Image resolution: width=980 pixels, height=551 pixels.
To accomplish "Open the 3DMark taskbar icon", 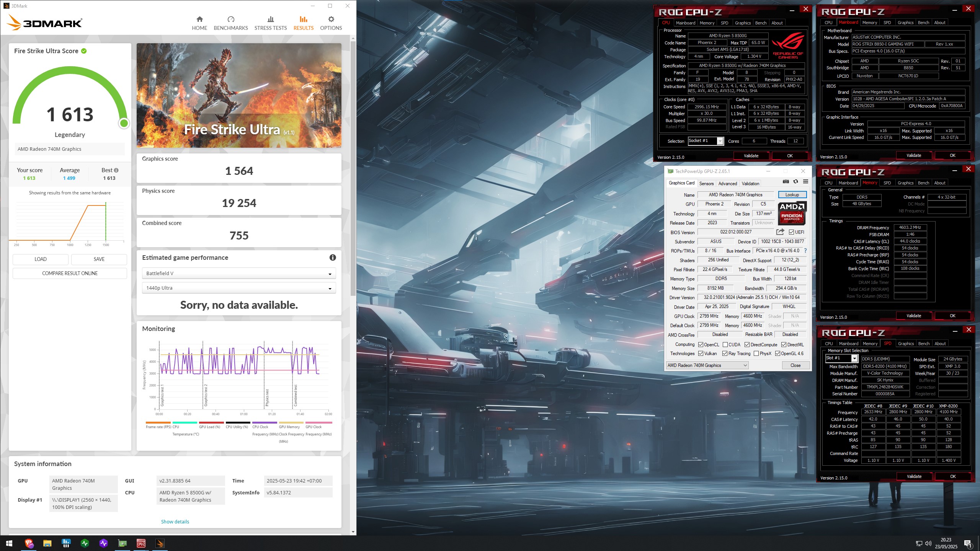I will tap(160, 543).
